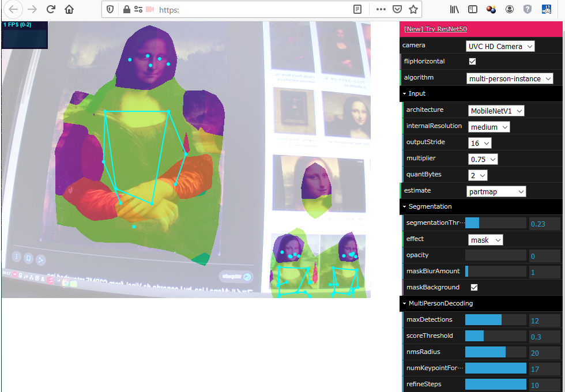Go forward to the next page
This screenshot has height=392, width=565.
tap(32, 9)
